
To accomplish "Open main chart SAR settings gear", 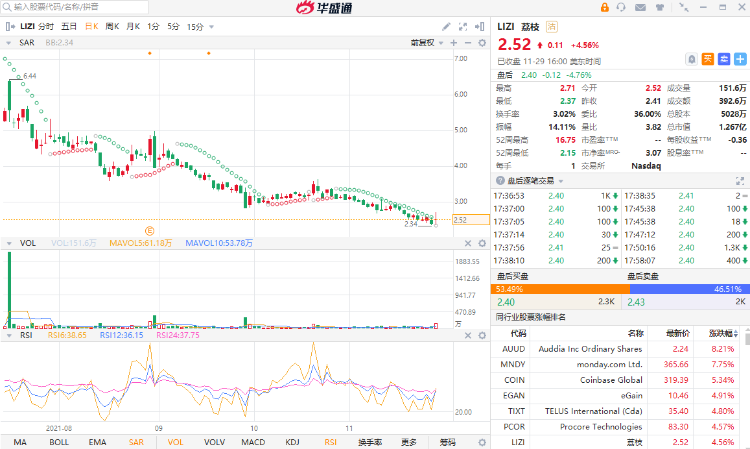I will click(x=482, y=43).
